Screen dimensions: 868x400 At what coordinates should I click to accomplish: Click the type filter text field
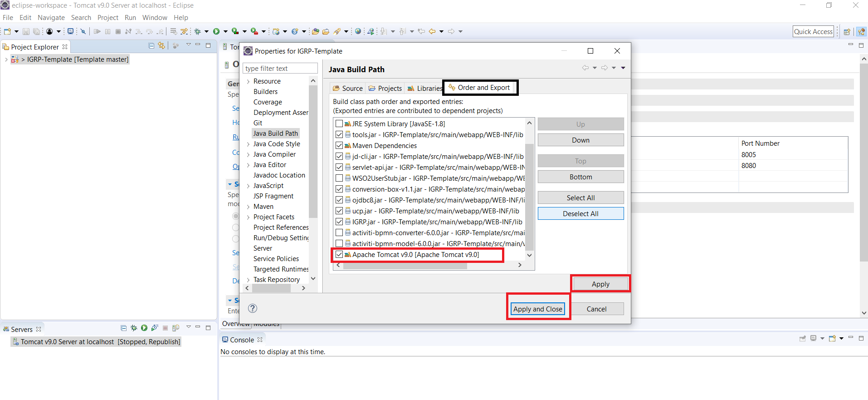click(280, 68)
